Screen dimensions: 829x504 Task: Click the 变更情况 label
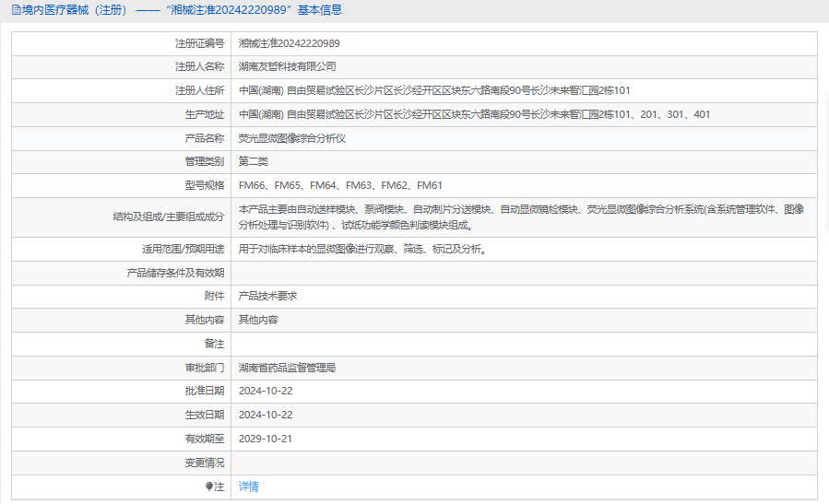205,463
